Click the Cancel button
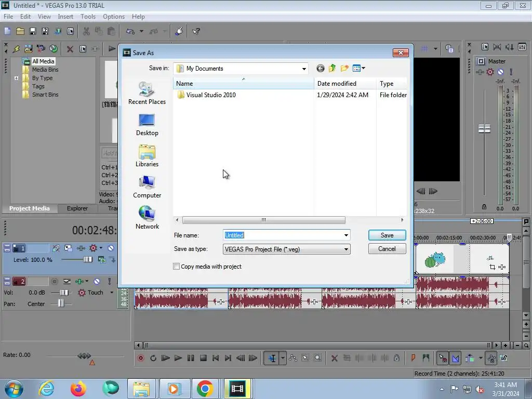This screenshot has width=532, height=399. 387,249
